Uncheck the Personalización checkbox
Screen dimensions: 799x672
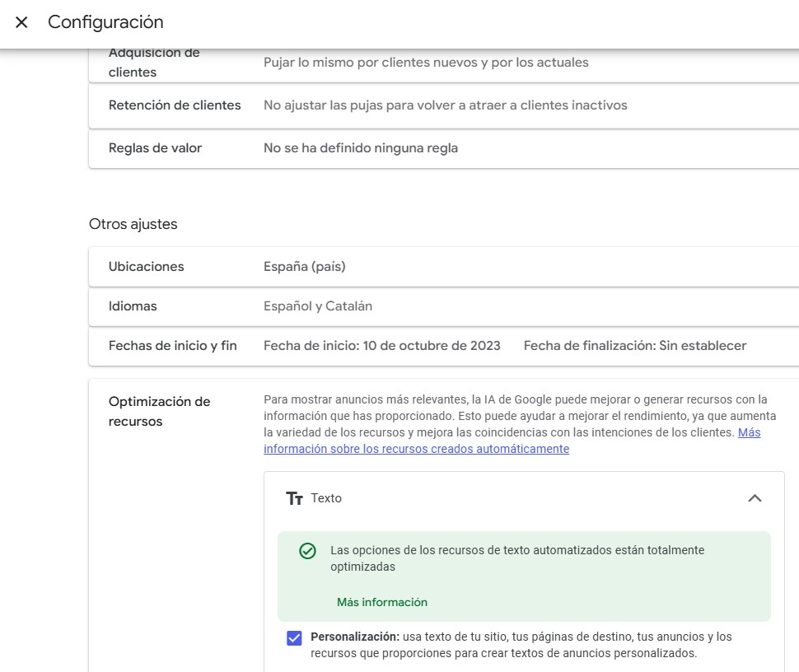(x=294, y=638)
